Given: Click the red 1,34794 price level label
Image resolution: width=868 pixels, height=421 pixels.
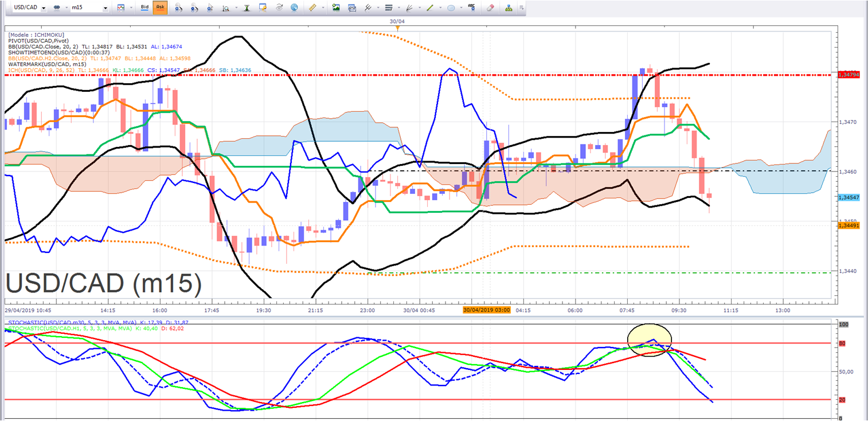Looking at the screenshot, I should (849, 75).
